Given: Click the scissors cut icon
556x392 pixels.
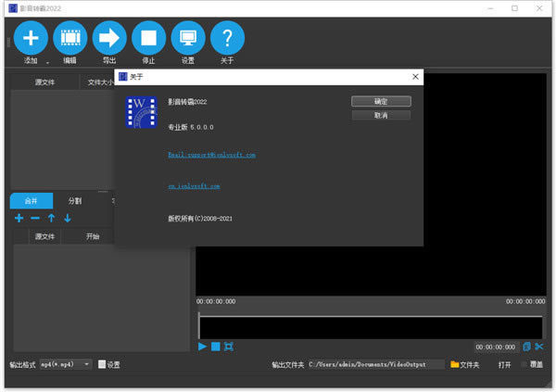Looking at the screenshot, I should (539, 346).
